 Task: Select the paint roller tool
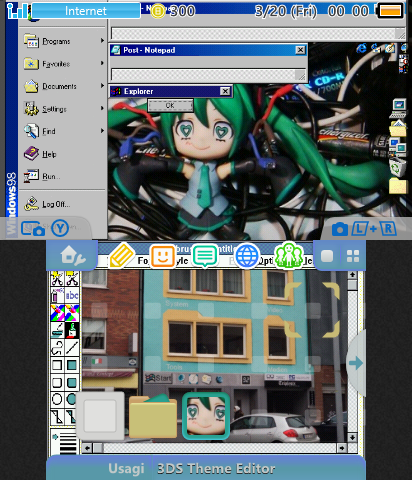[57, 330]
